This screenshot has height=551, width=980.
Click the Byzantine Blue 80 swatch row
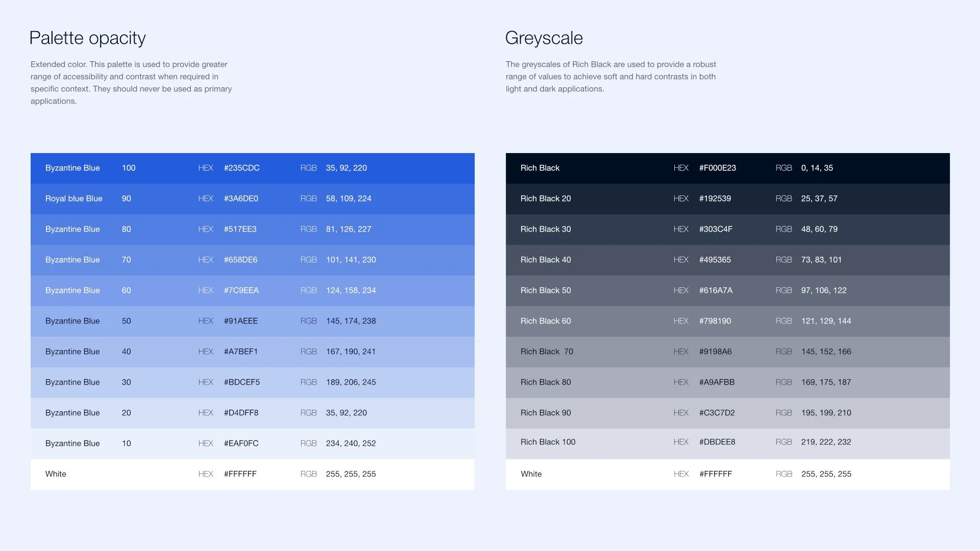click(252, 229)
